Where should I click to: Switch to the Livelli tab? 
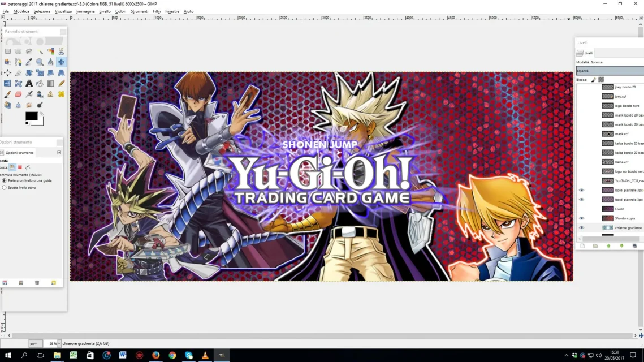pyautogui.click(x=585, y=53)
